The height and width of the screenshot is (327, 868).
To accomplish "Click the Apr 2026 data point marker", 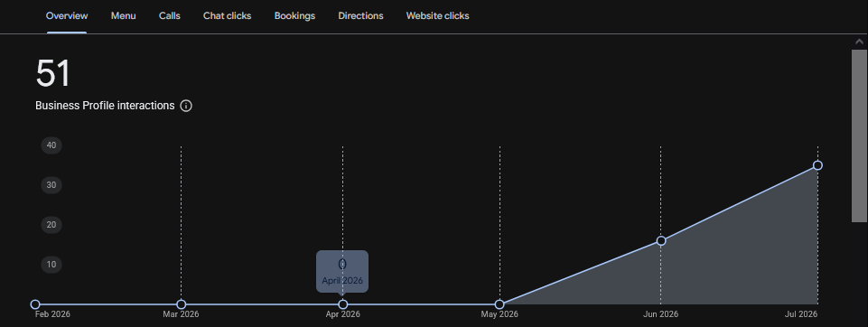I will (342, 304).
